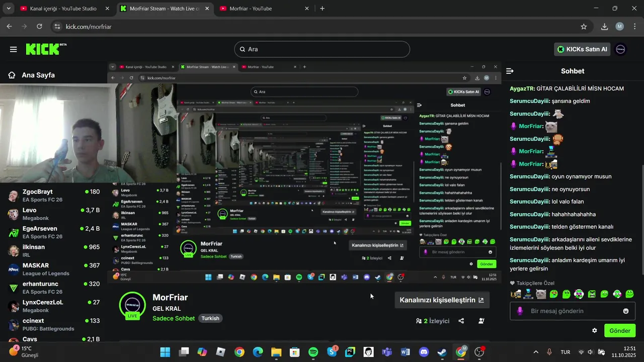The image size is (644, 362).
Task: Open Discord from the taskbar
Action: pos(424,352)
